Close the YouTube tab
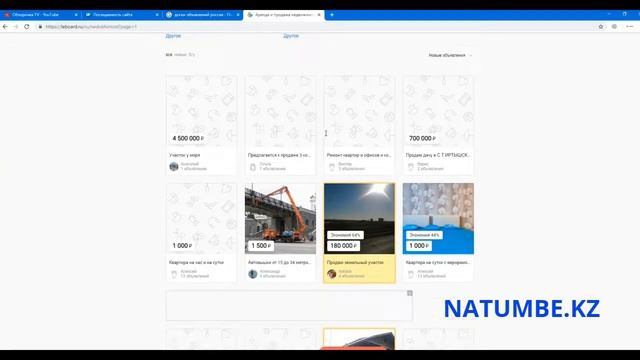This screenshot has width=640, height=360. click(76, 15)
